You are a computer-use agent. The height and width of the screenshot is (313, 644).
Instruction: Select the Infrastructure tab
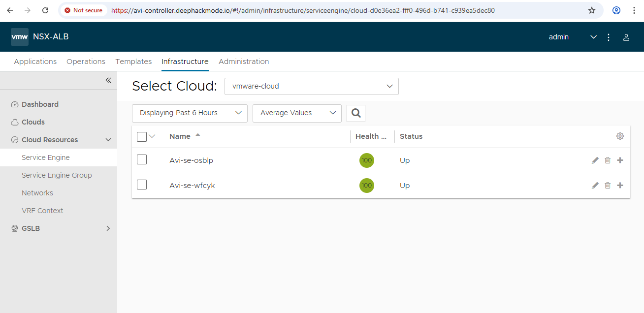185,62
